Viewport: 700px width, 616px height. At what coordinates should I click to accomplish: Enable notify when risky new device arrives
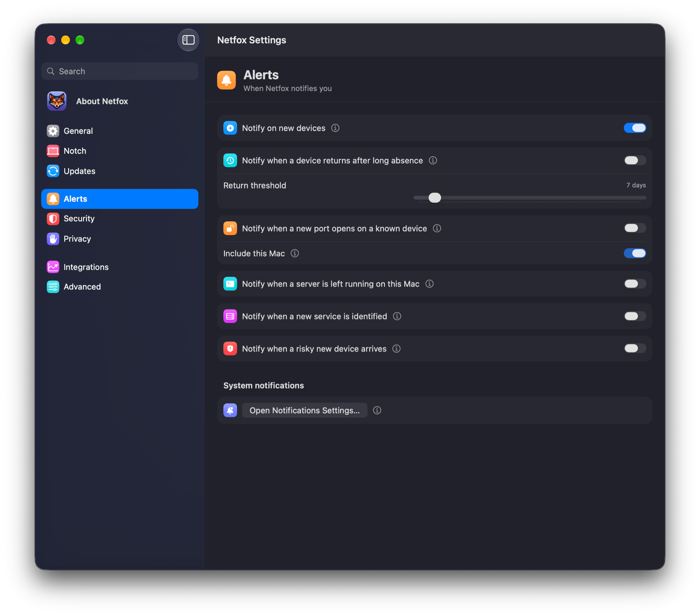click(635, 349)
